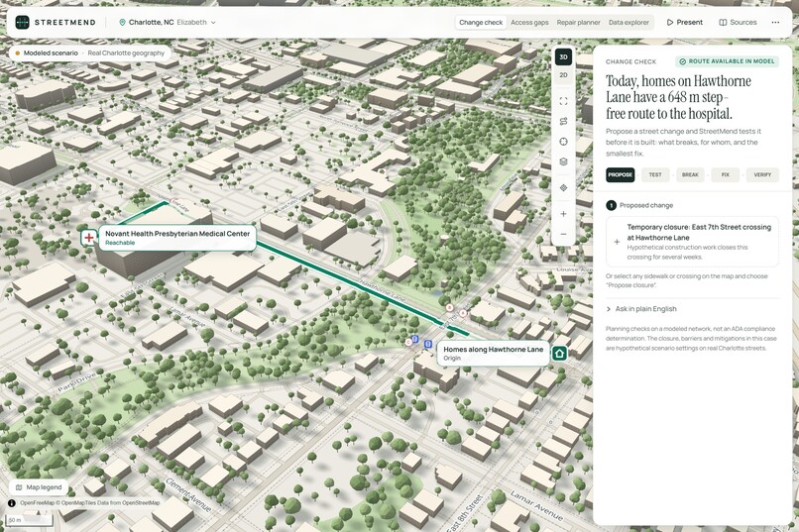Screen dimensions: 799x532
Task: Open the Charlotte, NC Elizabeth location dropdown
Action: [x=168, y=23]
